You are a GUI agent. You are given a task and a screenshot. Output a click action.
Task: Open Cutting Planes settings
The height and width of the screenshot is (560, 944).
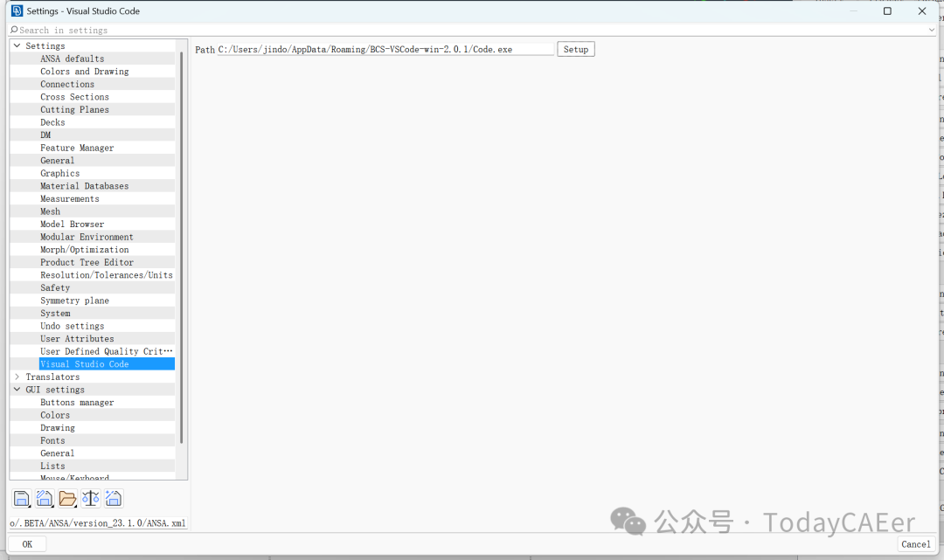[74, 109]
